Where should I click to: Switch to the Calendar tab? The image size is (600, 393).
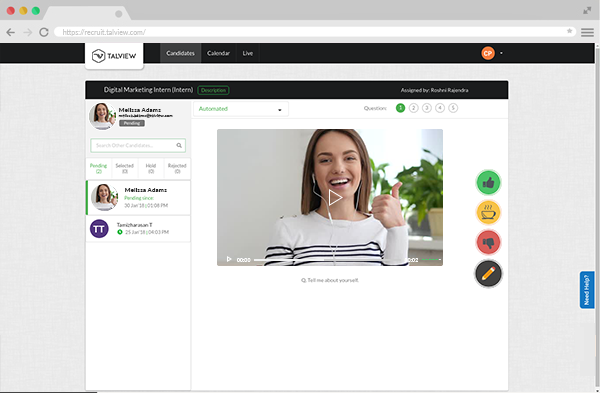[x=218, y=53]
